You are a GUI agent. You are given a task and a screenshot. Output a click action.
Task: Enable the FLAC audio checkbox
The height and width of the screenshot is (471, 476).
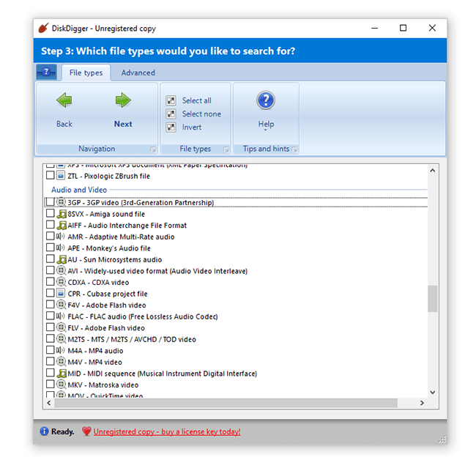coord(51,316)
